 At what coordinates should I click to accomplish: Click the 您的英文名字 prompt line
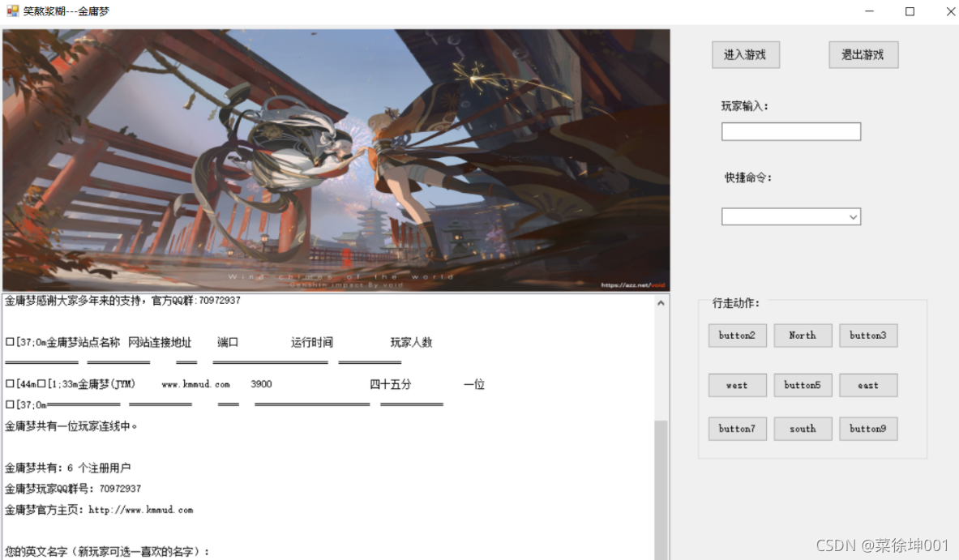(x=108, y=551)
